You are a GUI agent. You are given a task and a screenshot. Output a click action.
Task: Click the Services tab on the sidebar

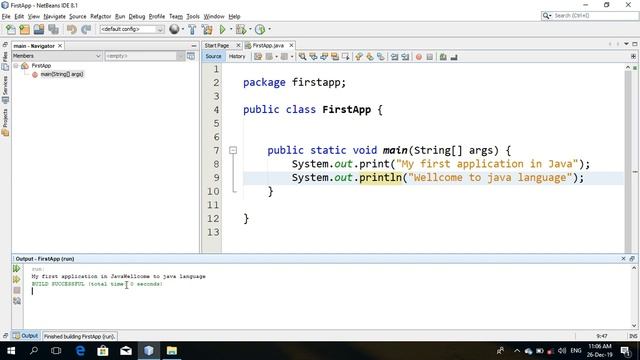pos(5,89)
